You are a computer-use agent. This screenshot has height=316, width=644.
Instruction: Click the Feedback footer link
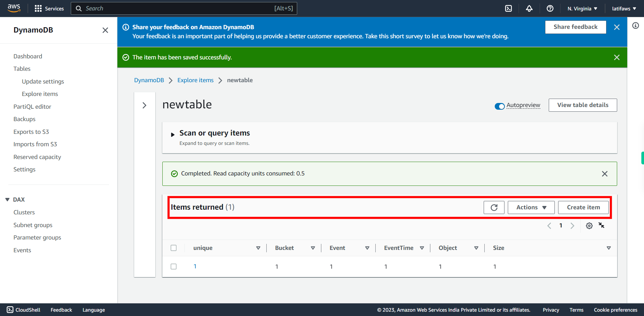pos(61,310)
